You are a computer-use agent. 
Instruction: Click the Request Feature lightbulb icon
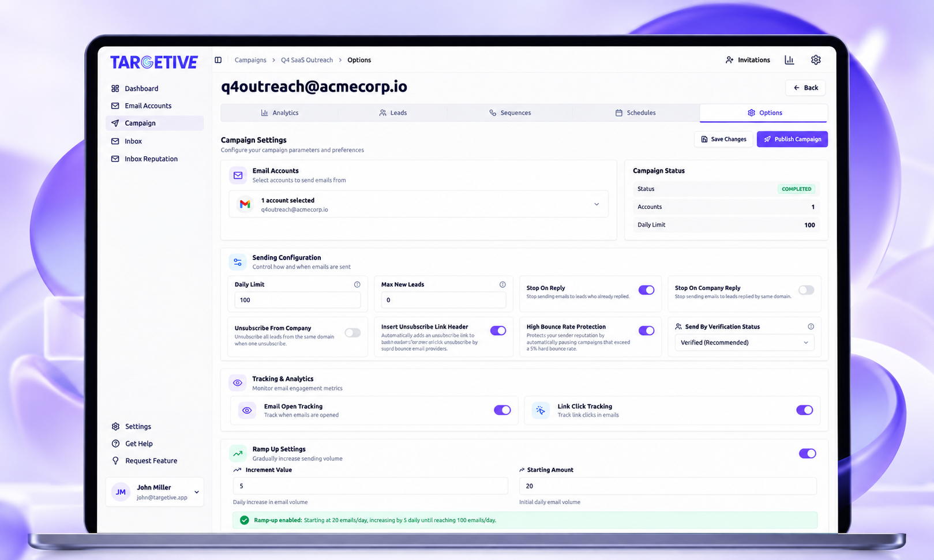[x=115, y=461]
